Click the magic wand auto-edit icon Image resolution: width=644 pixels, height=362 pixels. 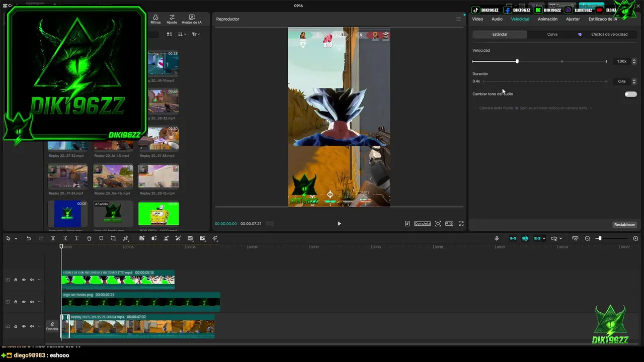[178, 238]
